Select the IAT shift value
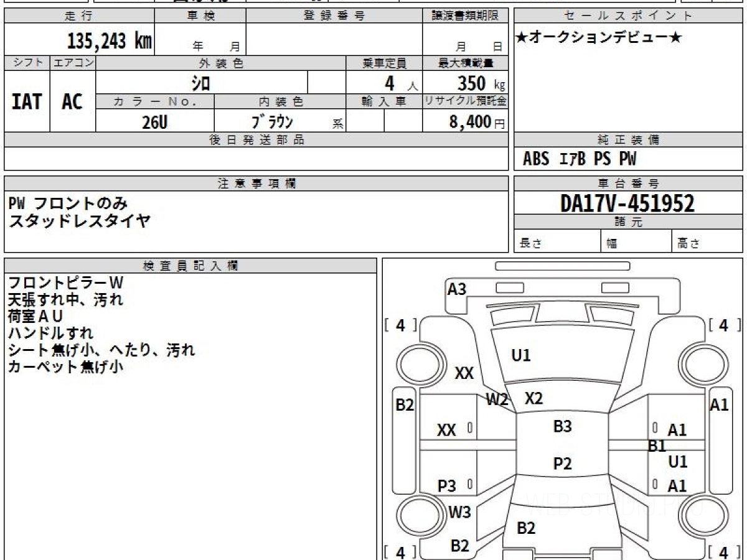 click(27, 101)
